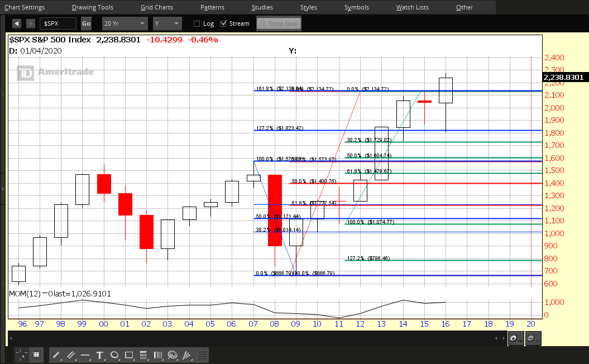Open the Styles menu
The height and width of the screenshot is (364, 589).
[308, 7]
